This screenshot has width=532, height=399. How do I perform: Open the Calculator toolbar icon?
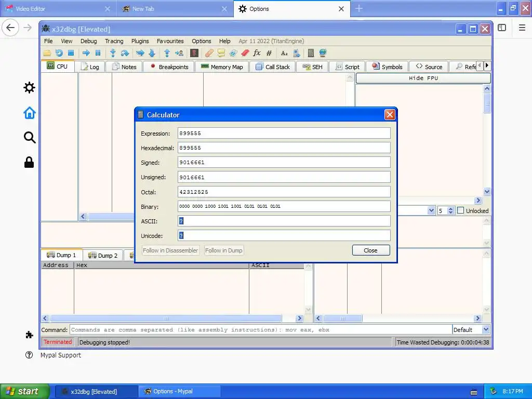[311, 53]
